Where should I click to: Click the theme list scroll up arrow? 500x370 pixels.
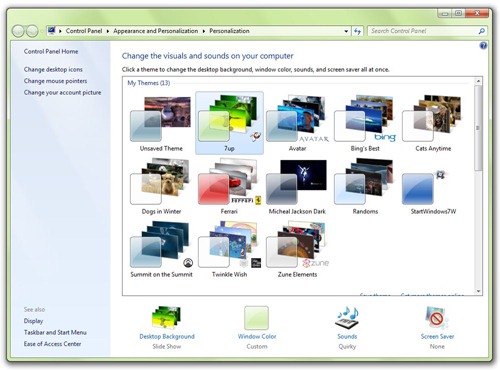pyautogui.click(x=478, y=81)
